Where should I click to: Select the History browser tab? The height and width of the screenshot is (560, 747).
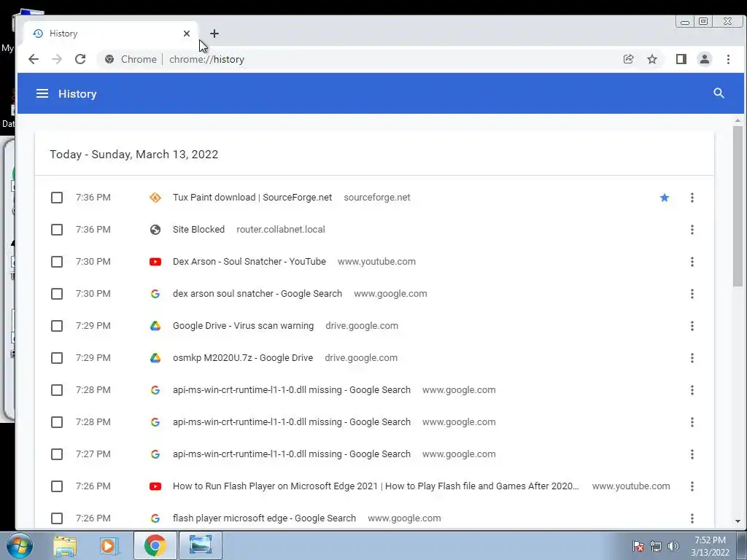coord(111,34)
